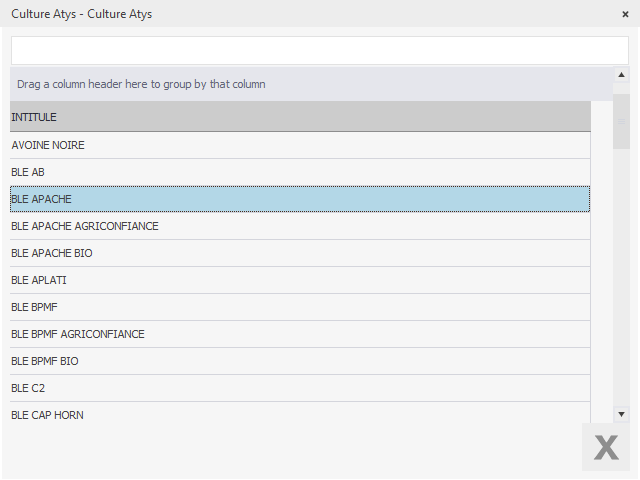Screen dimensions: 640x480
Task: Sort by the INTITULE column header
Action: [300, 117]
